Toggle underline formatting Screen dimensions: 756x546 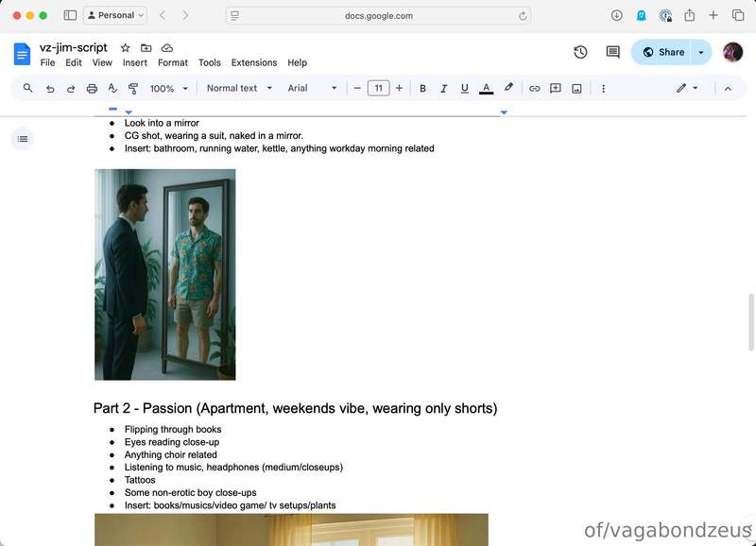(x=464, y=89)
